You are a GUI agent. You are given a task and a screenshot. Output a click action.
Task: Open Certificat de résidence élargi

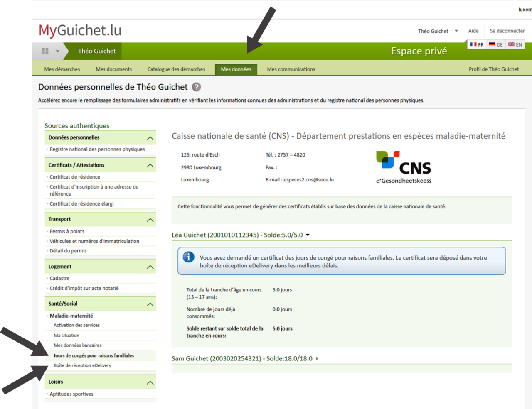pos(81,204)
